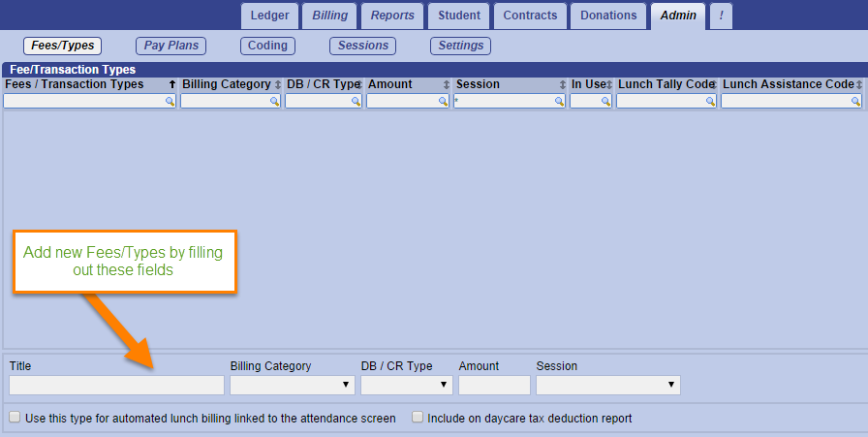Click the sort arrows on Amount column
Screen dimensions: 868x437
[447, 85]
